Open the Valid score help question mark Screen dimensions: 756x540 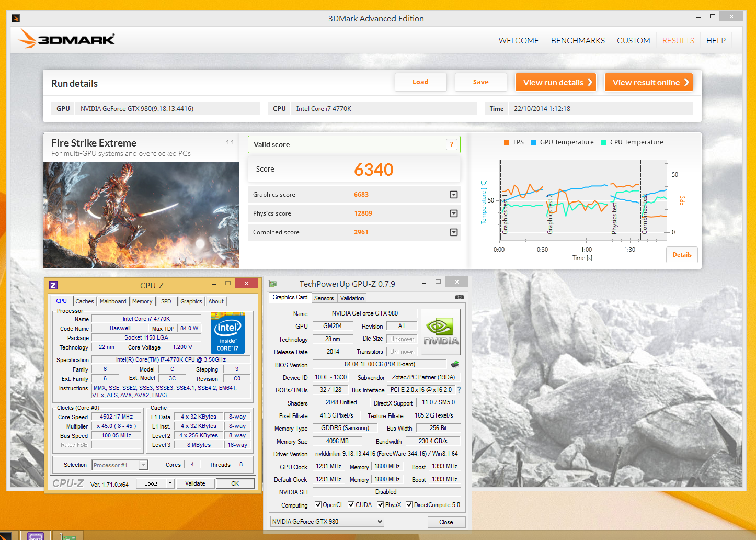pos(452,144)
